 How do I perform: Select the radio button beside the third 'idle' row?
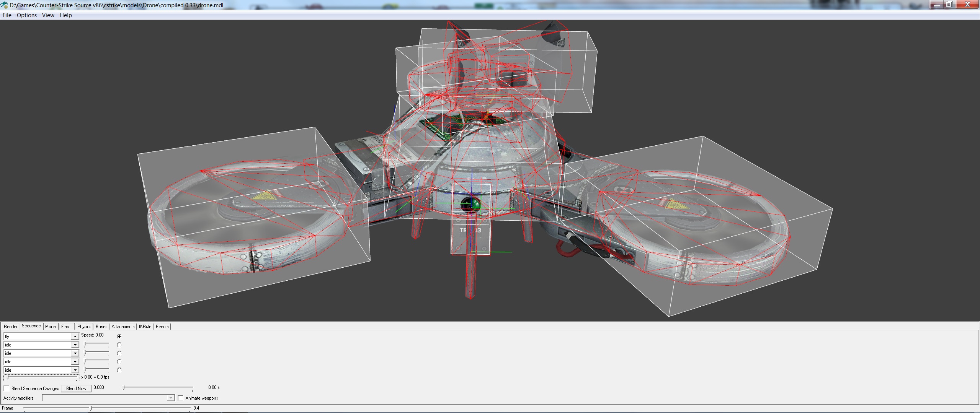click(x=119, y=362)
